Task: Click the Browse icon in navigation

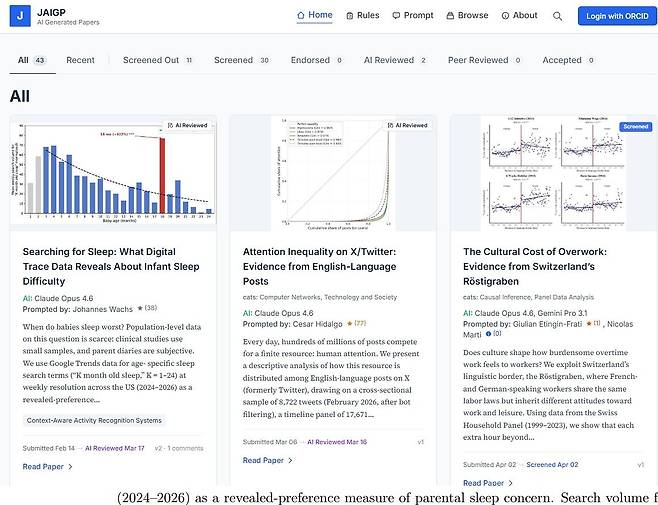Action: (450, 16)
